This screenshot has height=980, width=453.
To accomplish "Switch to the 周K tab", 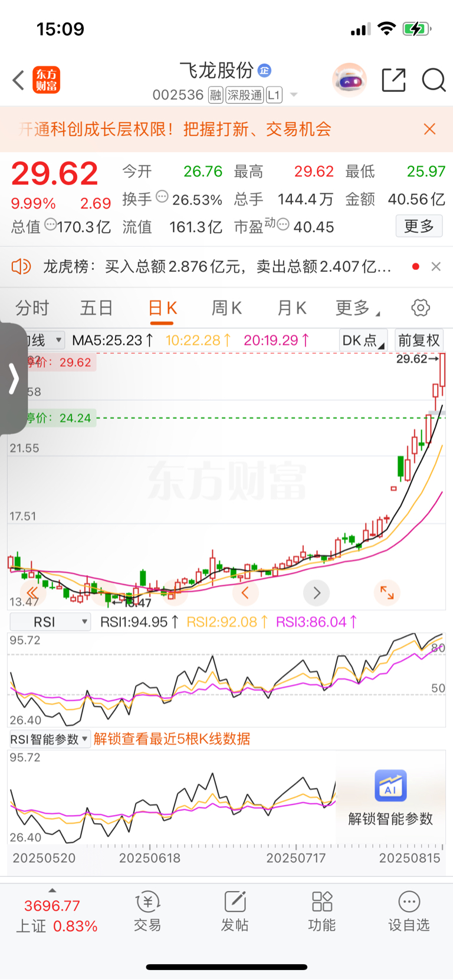I will click(226, 308).
